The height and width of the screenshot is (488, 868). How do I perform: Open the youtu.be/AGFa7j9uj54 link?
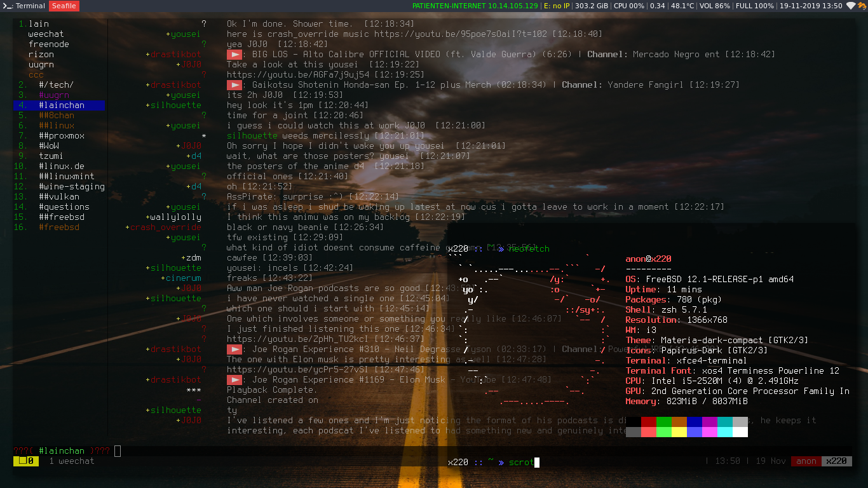point(298,75)
